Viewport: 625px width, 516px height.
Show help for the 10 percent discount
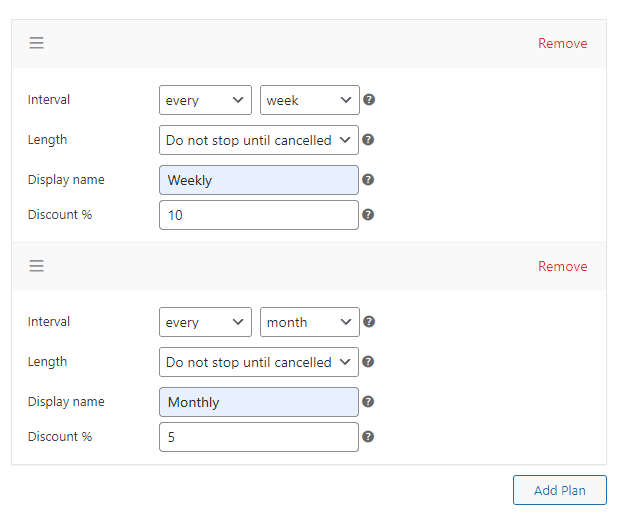pos(368,215)
